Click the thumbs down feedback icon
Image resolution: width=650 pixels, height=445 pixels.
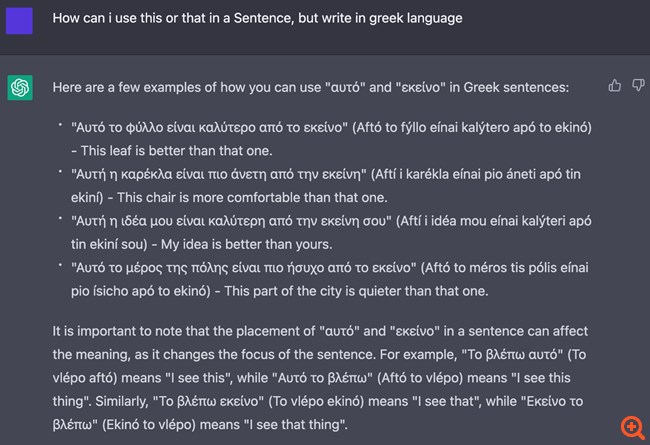pyautogui.click(x=638, y=85)
